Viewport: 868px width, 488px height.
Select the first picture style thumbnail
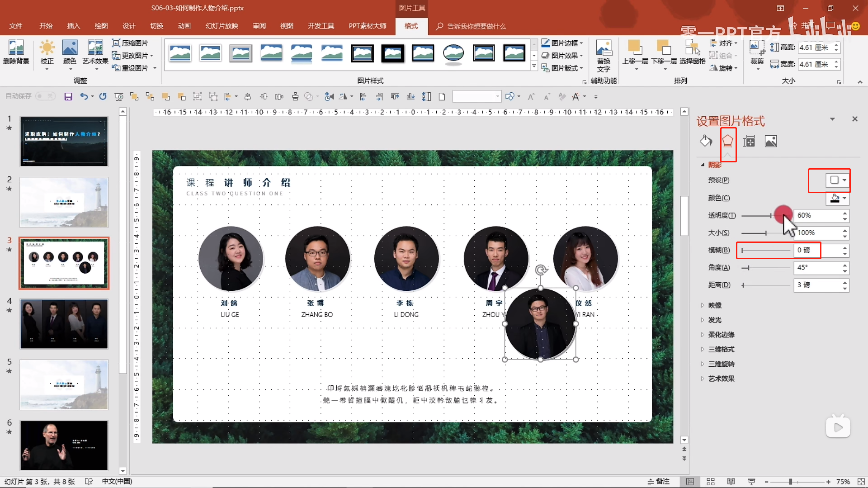point(180,53)
